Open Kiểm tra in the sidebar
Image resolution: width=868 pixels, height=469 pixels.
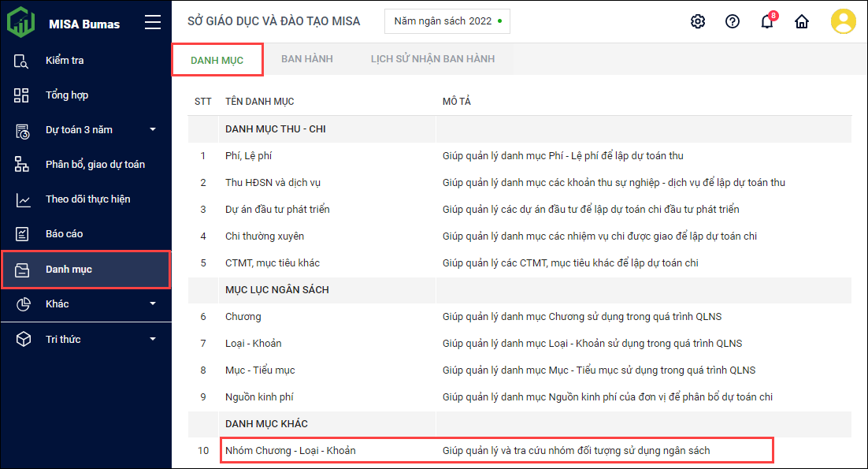65,61
